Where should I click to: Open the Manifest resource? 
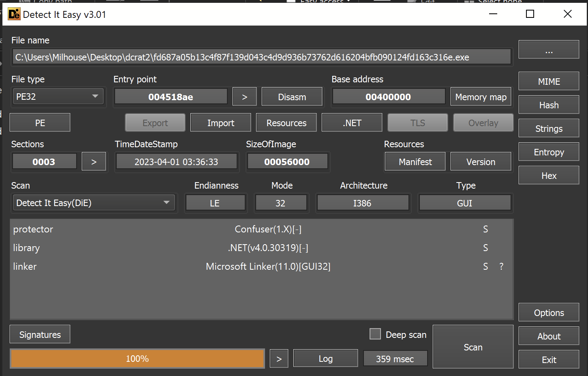point(415,162)
